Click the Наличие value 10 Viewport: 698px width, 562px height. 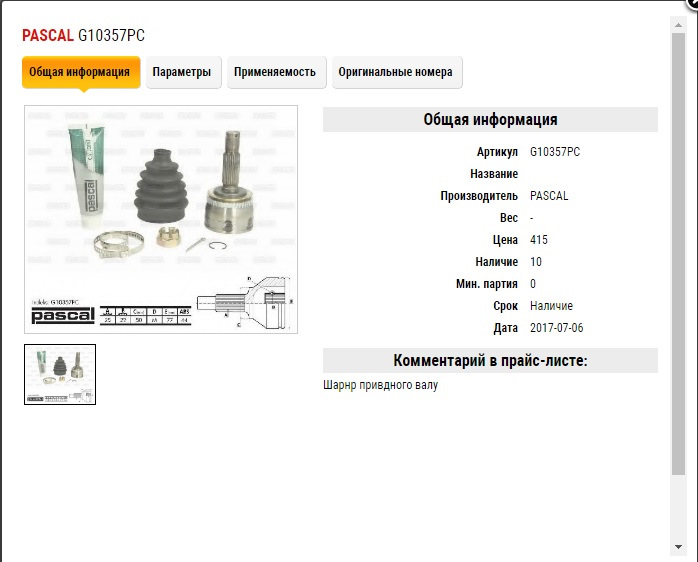[x=536, y=262]
